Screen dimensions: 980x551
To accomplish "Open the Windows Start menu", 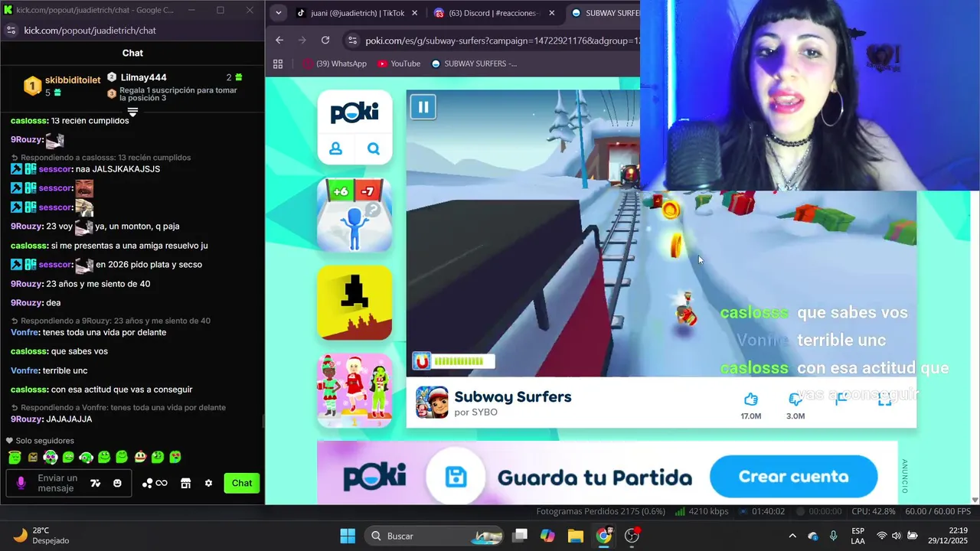I will (348, 536).
